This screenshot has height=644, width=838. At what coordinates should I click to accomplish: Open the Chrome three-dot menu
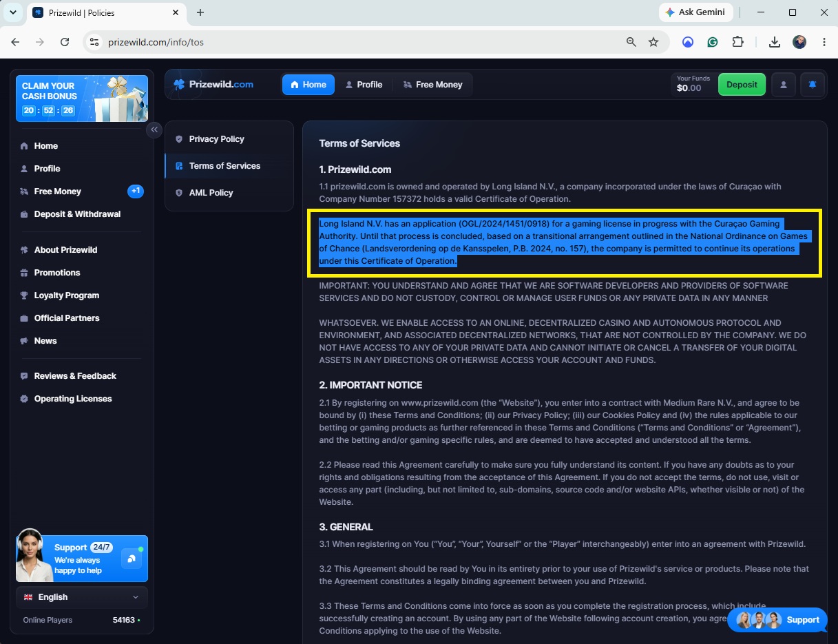click(824, 42)
